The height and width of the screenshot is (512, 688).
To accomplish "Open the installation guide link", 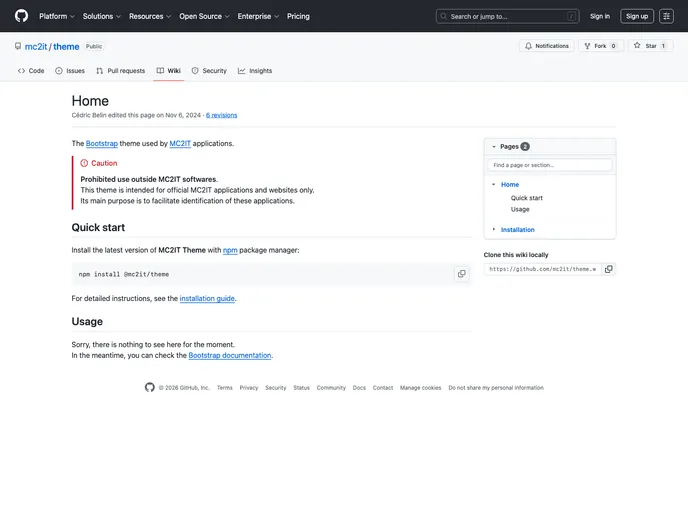I will coord(207,298).
